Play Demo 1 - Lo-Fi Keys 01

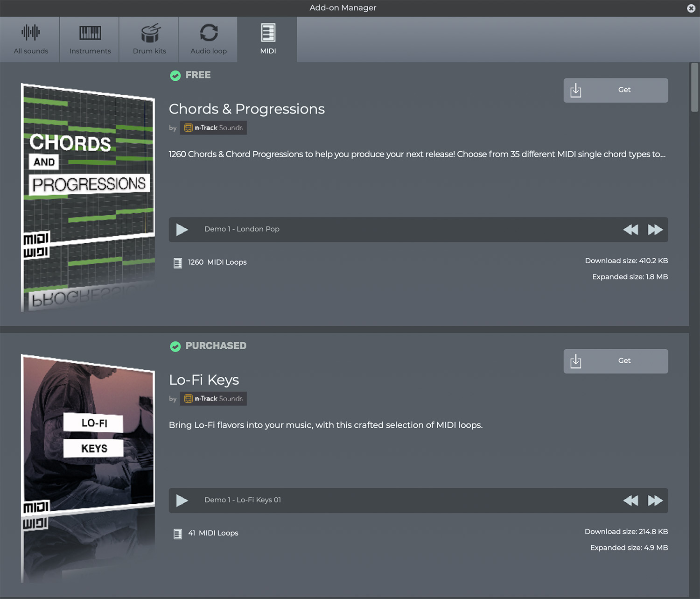pos(182,500)
